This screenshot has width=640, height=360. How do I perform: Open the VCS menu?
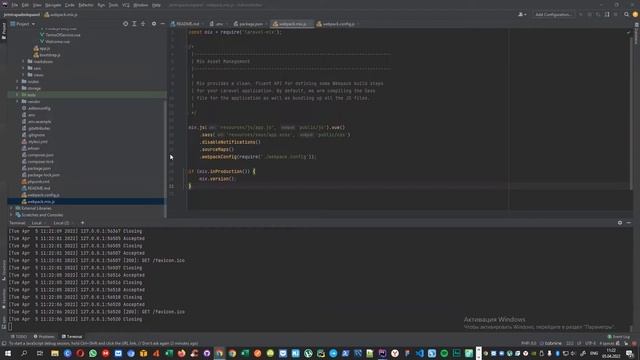click(126, 5)
